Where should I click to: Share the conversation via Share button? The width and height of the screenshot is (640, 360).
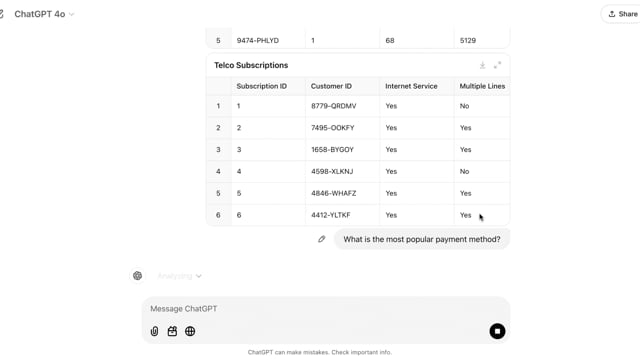coord(622,14)
